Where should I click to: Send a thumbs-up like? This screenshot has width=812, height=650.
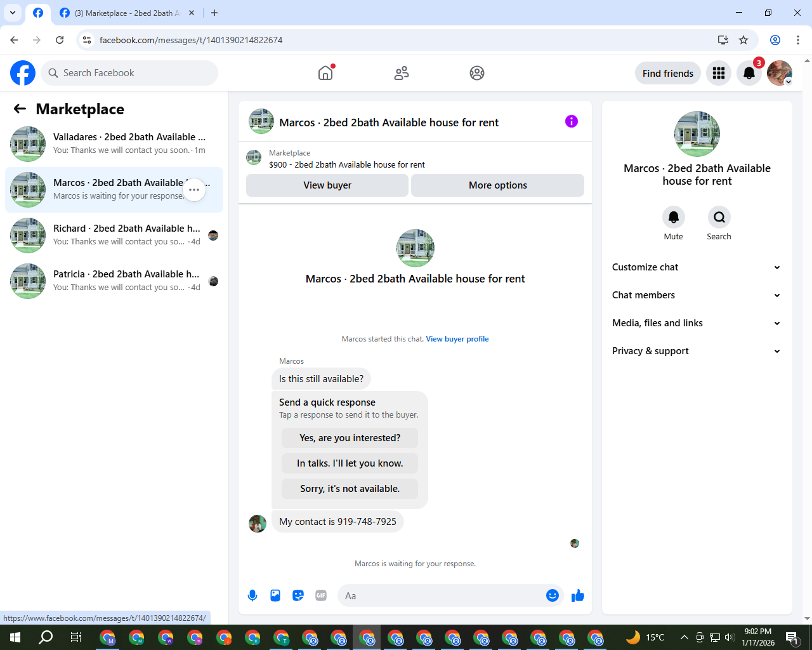pyautogui.click(x=578, y=595)
